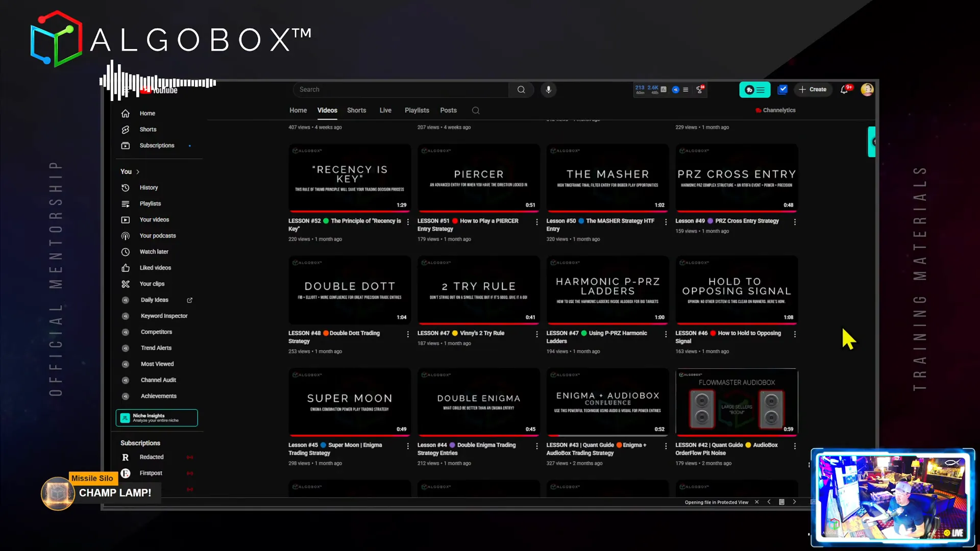Open more options for Vinny's 2 Try Rule
Image resolution: width=980 pixels, height=551 pixels.
536,334
